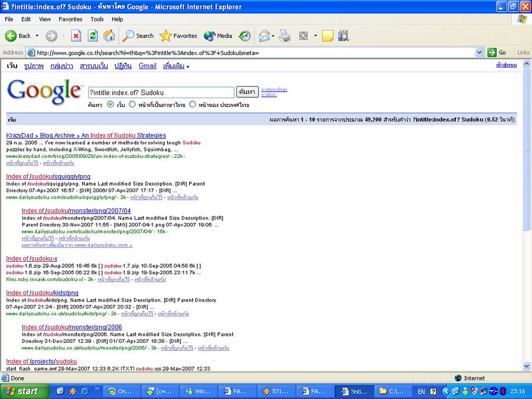Open the EN language bar selector
Image resolution: width=532 pixels, height=399 pixels.
point(421,391)
